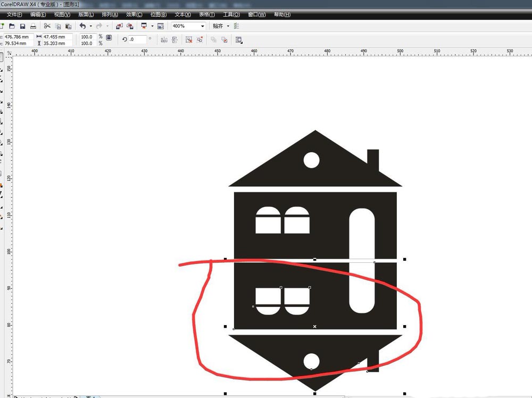The width and height of the screenshot is (532, 398).
Task: Open the 窗口(W) menu
Action: click(257, 14)
